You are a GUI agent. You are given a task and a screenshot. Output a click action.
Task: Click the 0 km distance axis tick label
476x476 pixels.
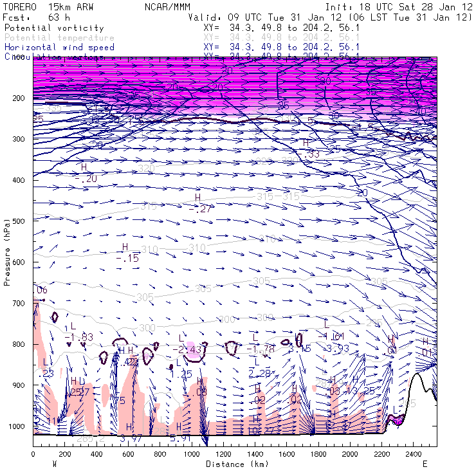tap(33, 454)
